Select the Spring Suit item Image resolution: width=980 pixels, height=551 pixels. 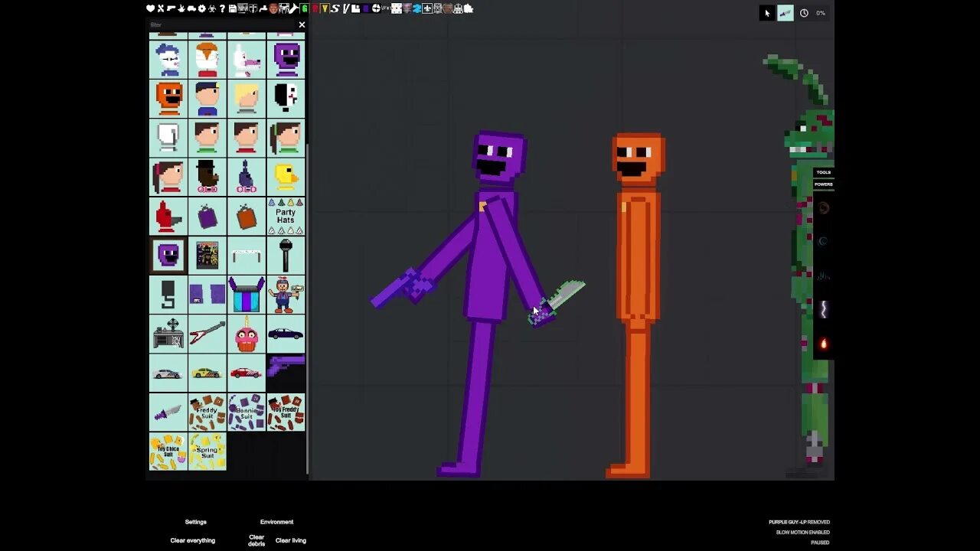(x=207, y=452)
